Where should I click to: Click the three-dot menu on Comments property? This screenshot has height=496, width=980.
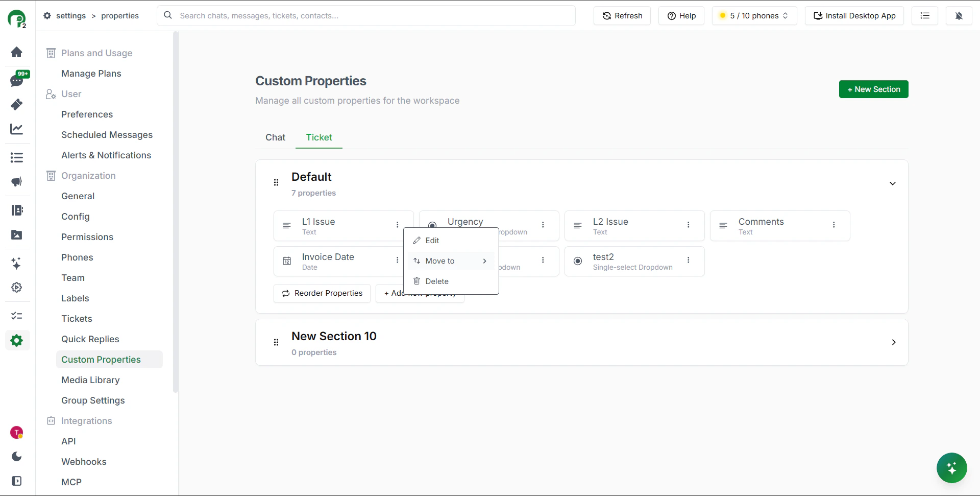pos(834,225)
